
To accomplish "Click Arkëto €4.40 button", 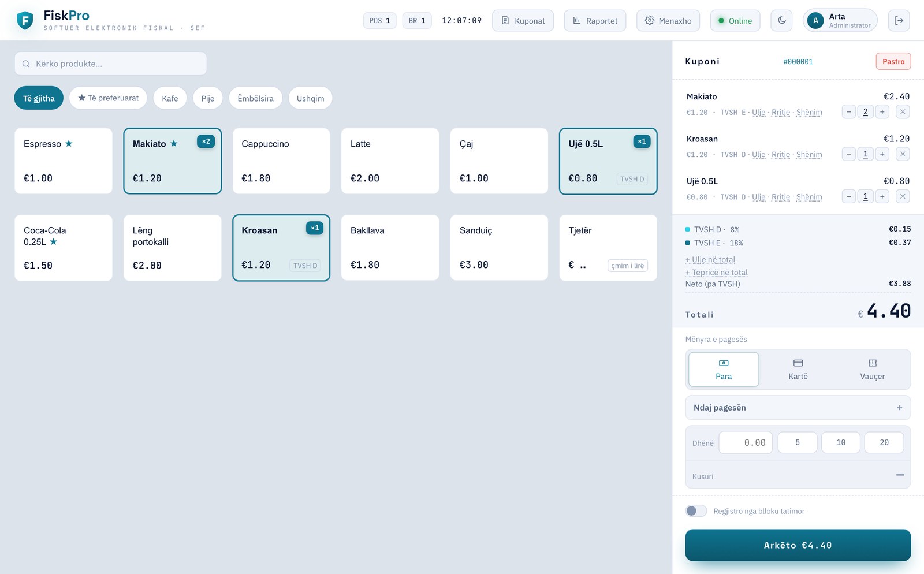I will coord(798,545).
